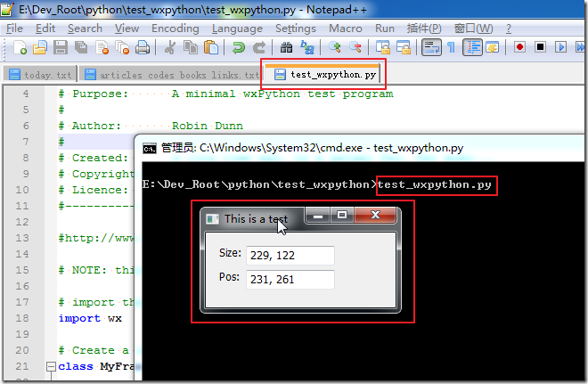Screen dimensions: 588x384
Task: Open the Encoding menu
Action: [x=176, y=29]
